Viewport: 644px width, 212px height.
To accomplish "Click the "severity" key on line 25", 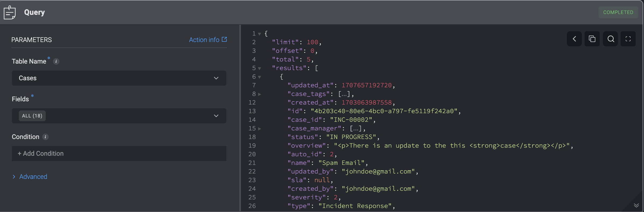I will 307,197.
